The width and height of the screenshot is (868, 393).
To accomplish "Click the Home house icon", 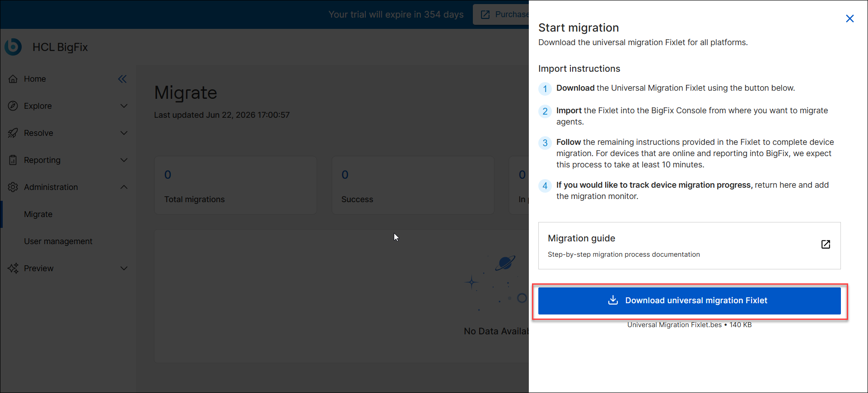I will (13, 79).
